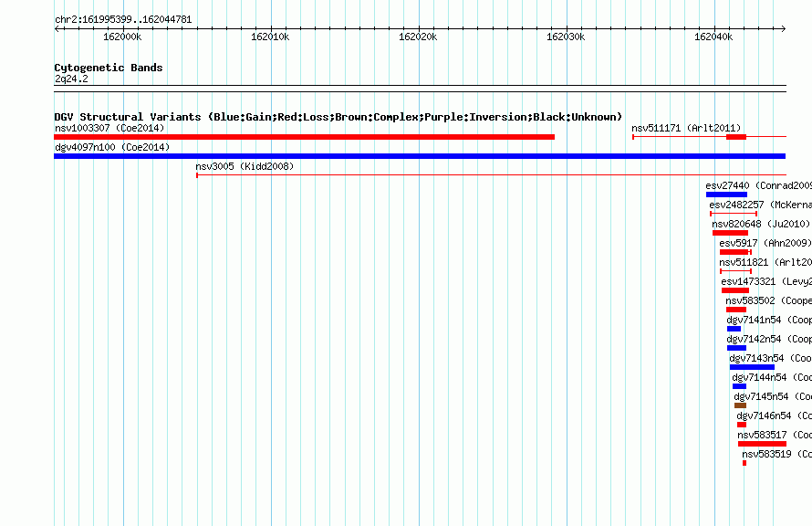812x526 pixels.
Task: Select the blue bar under dgv7144n54
Action: click(740, 386)
